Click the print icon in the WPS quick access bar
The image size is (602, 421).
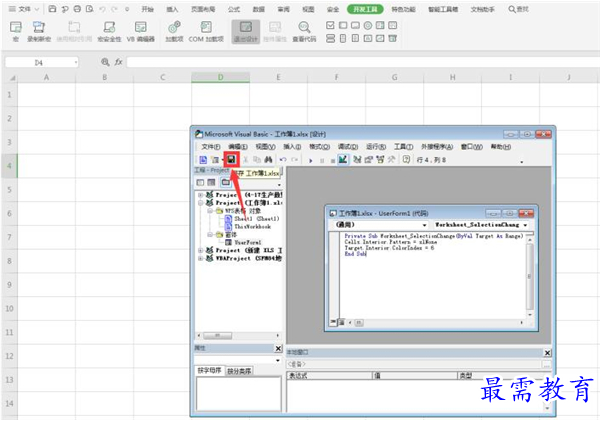[x=77, y=9]
